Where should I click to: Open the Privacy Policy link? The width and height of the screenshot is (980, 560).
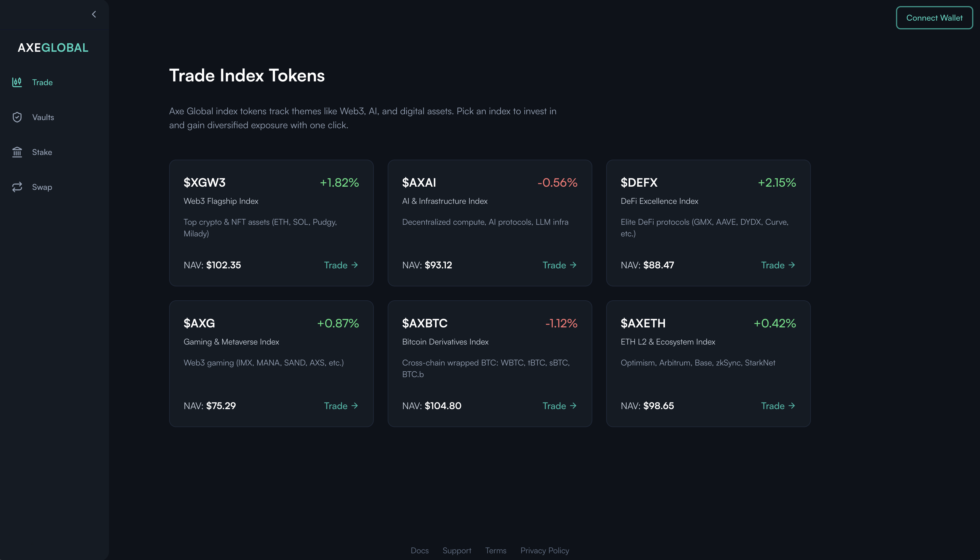tap(545, 550)
